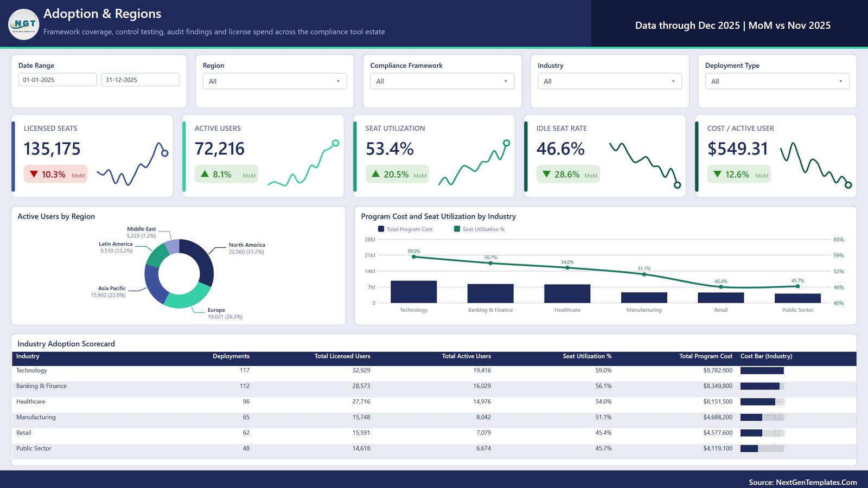868x488 pixels.
Task: Click the 14,976 active users cell
Action: coord(482,402)
